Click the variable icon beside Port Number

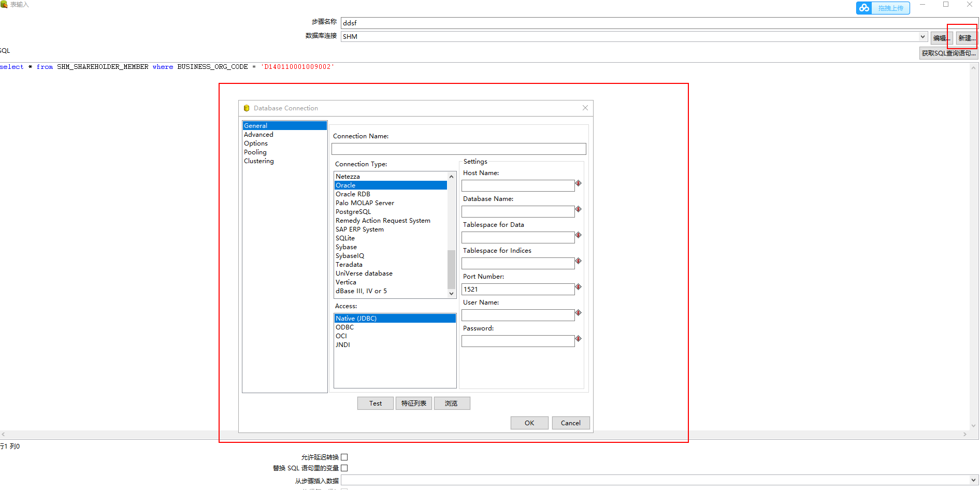[x=579, y=287]
